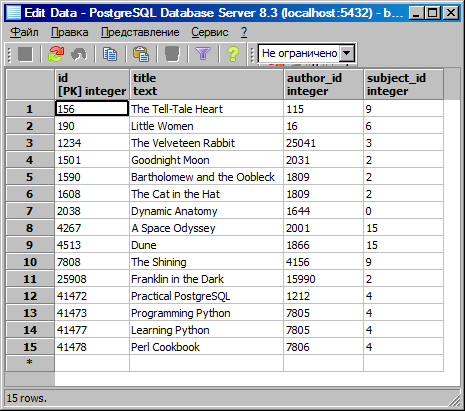
Task: Select row header number 12
Action: point(30,296)
